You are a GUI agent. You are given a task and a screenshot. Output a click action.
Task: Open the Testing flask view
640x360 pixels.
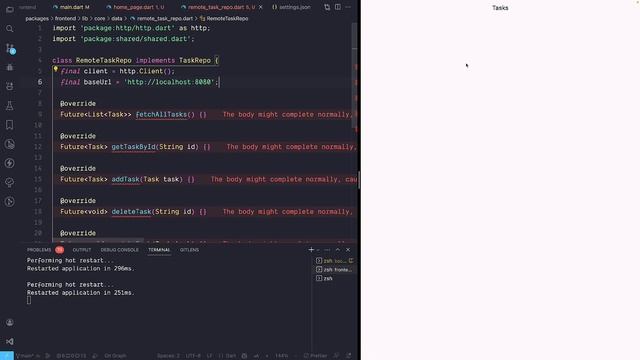[10, 106]
